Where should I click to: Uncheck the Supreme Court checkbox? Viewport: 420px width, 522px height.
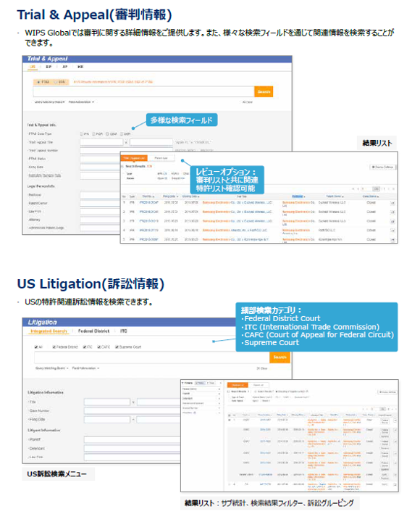click(x=117, y=347)
